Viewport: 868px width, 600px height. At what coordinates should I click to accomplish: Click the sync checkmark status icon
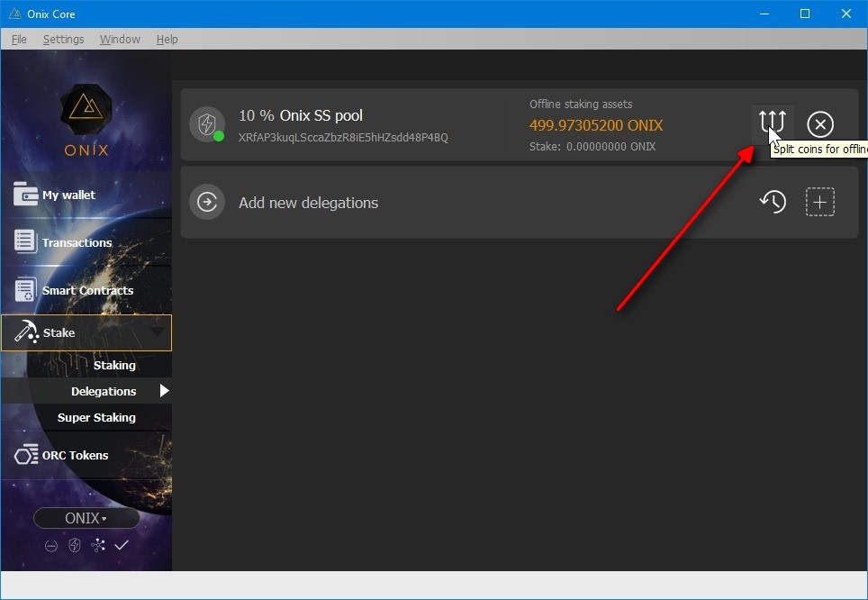(x=122, y=545)
